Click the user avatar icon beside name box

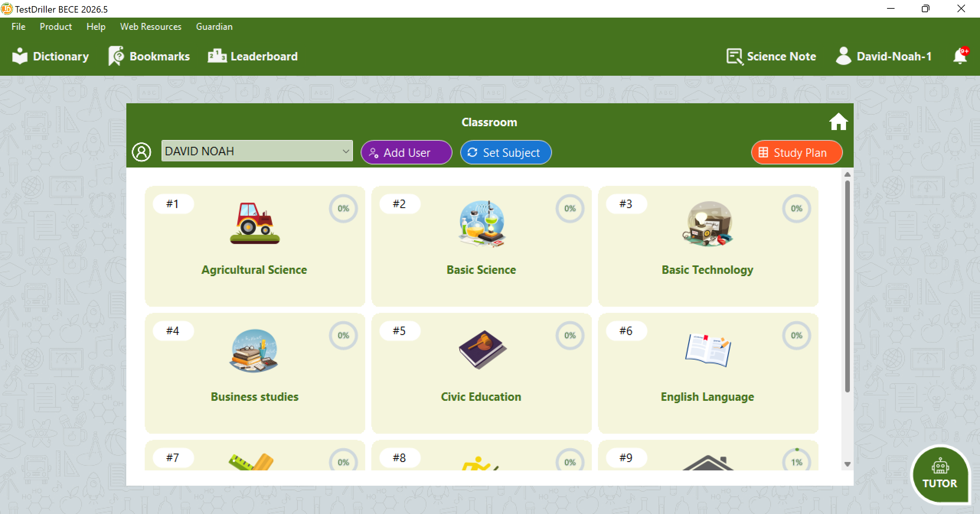tap(141, 152)
